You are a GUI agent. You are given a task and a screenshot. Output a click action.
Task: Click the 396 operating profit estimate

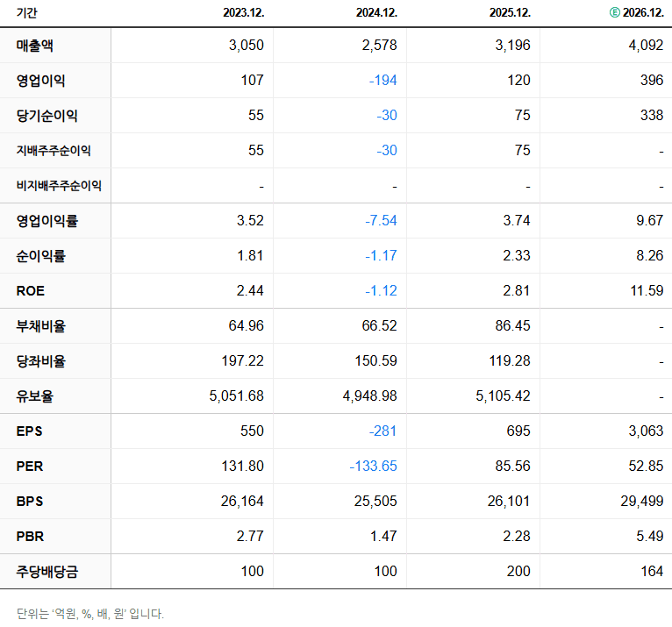pyautogui.click(x=652, y=80)
